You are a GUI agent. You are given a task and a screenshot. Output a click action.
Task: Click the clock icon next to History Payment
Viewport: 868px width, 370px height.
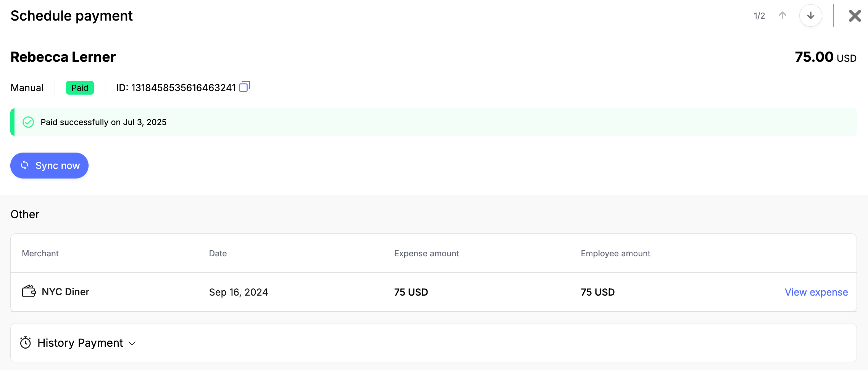(x=26, y=343)
